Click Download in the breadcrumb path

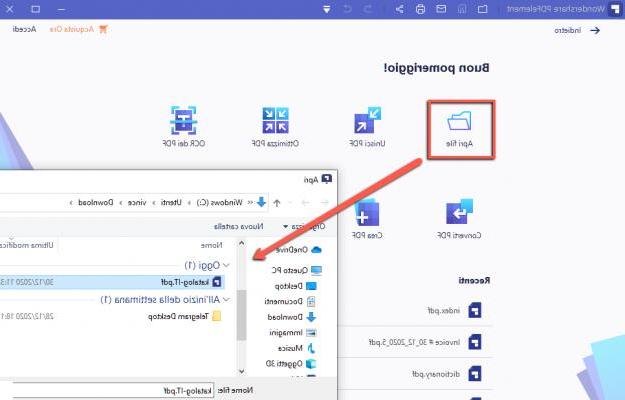96,202
